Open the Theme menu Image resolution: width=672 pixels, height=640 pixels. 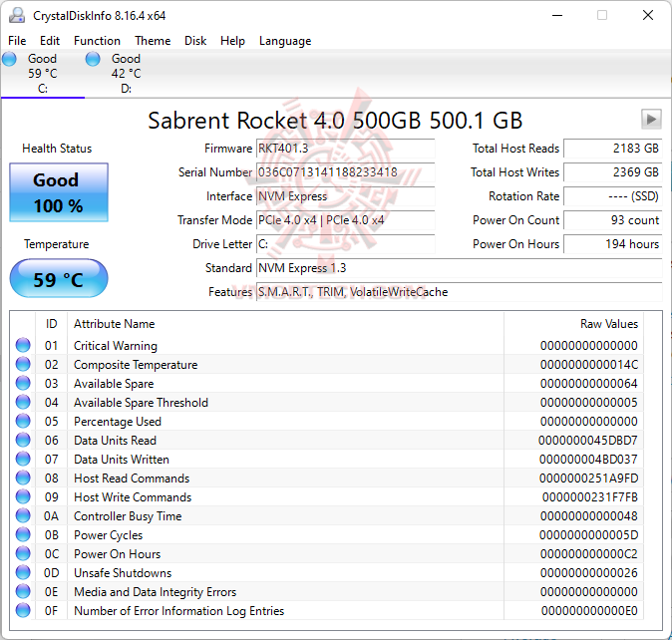tap(153, 41)
